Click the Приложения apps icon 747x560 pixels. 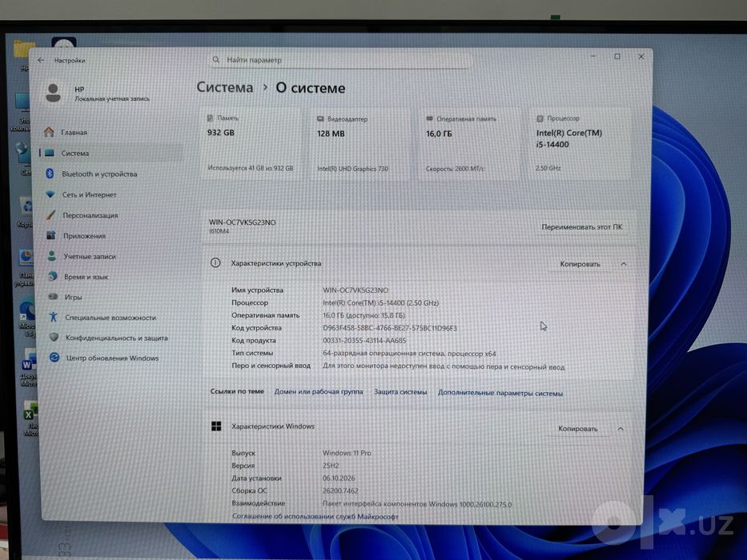click(x=51, y=235)
